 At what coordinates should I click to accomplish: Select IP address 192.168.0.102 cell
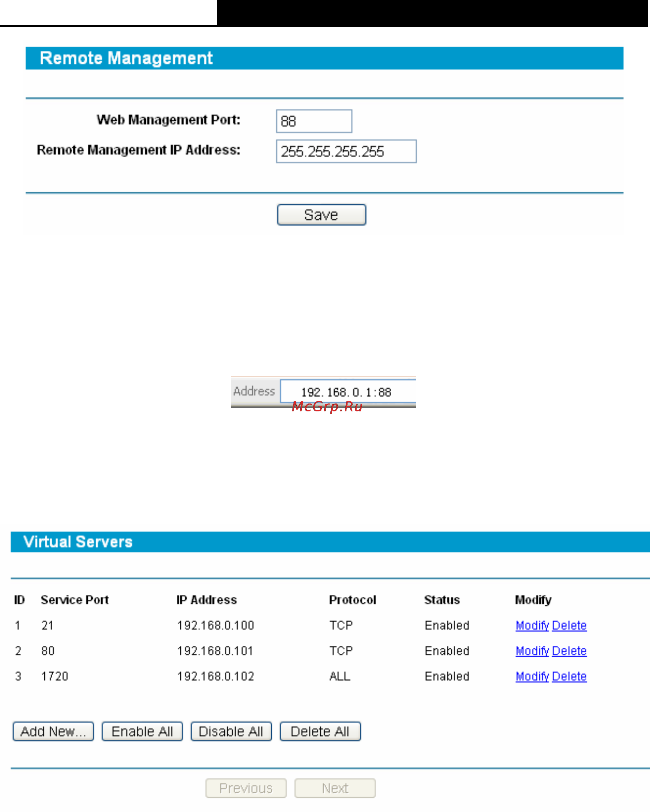tap(216, 676)
